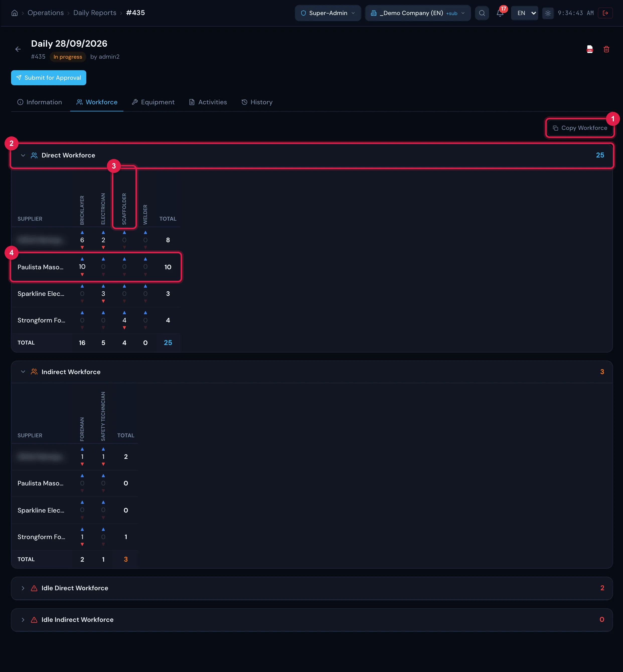Export report as PDF icon
This screenshot has width=623, height=672.
pos(590,49)
